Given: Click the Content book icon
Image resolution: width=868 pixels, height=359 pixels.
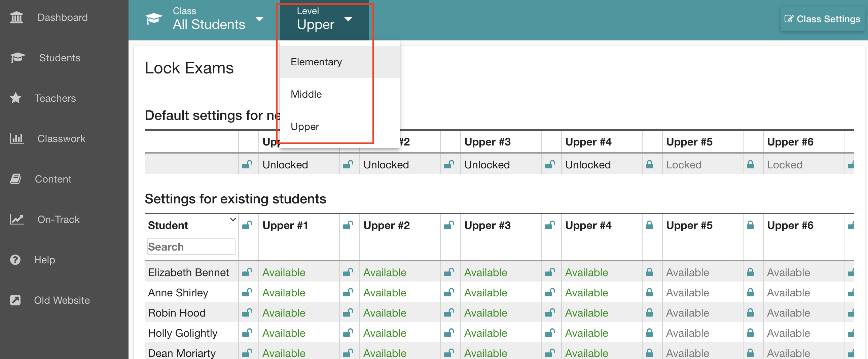Looking at the screenshot, I should pyautogui.click(x=15, y=179).
